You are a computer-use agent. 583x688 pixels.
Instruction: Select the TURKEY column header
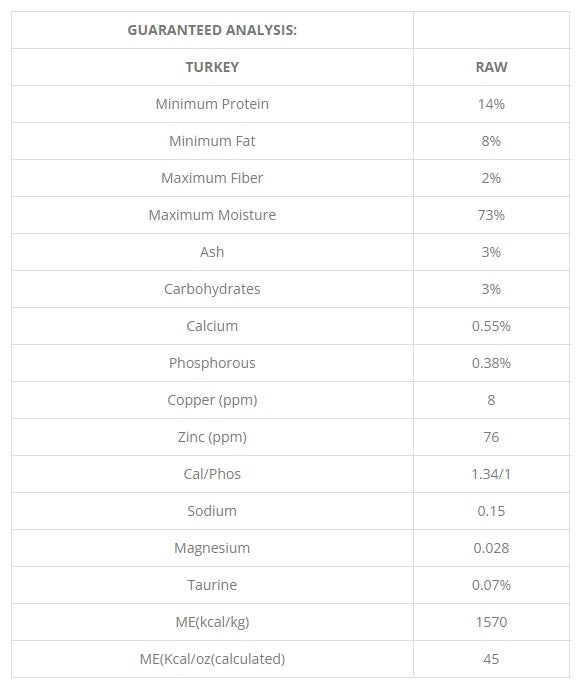[212, 67]
